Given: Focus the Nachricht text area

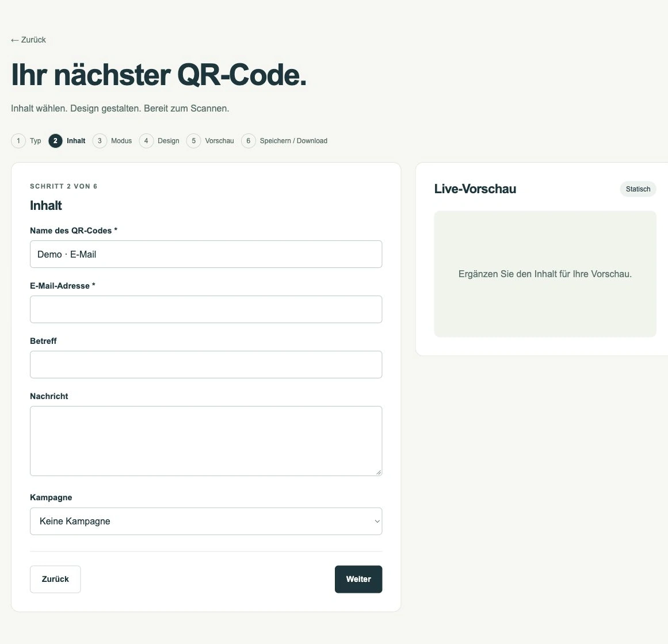Looking at the screenshot, I should [x=206, y=441].
